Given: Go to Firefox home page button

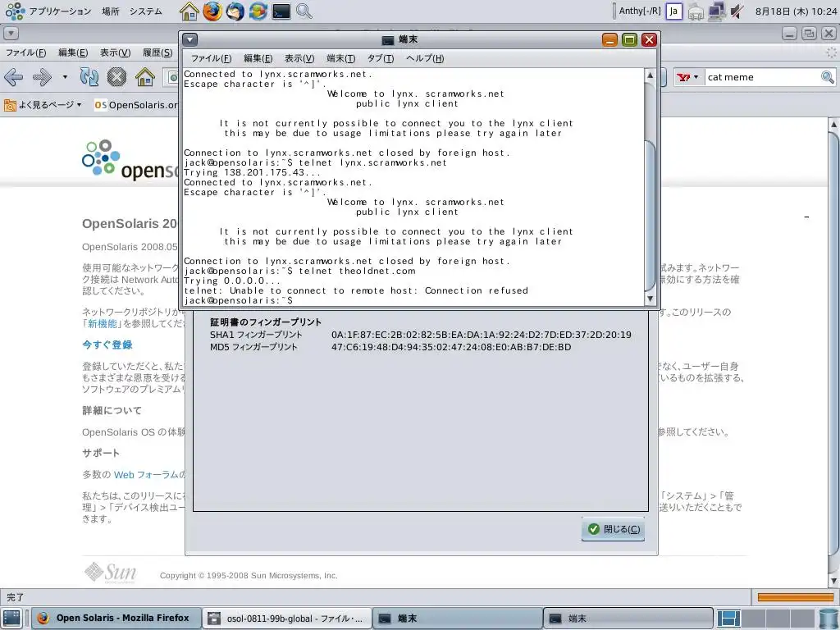Looking at the screenshot, I should coord(144,77).
